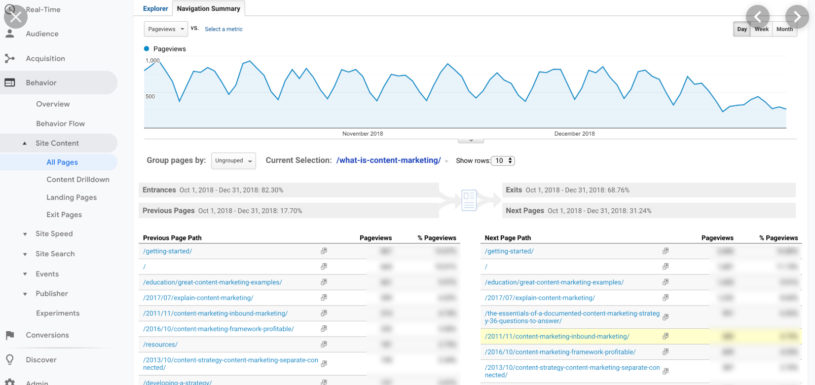Close the image overlay with the X icon

coord(16,17)
